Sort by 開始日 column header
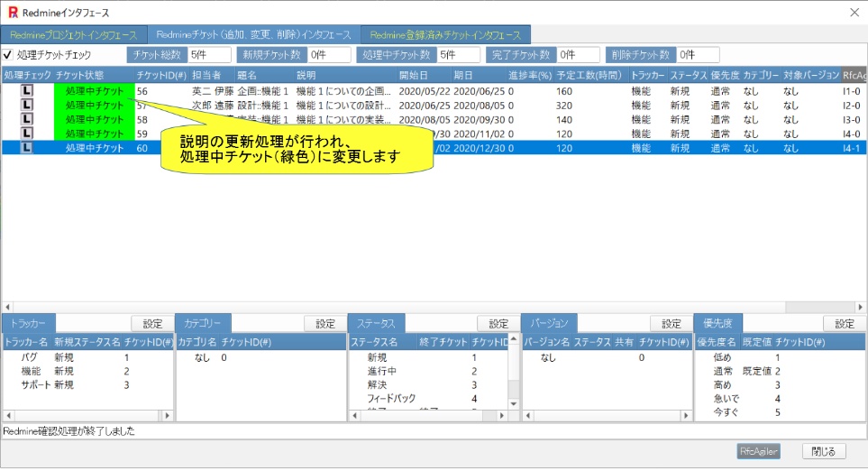The image size is (868, 471). point(424,76)
